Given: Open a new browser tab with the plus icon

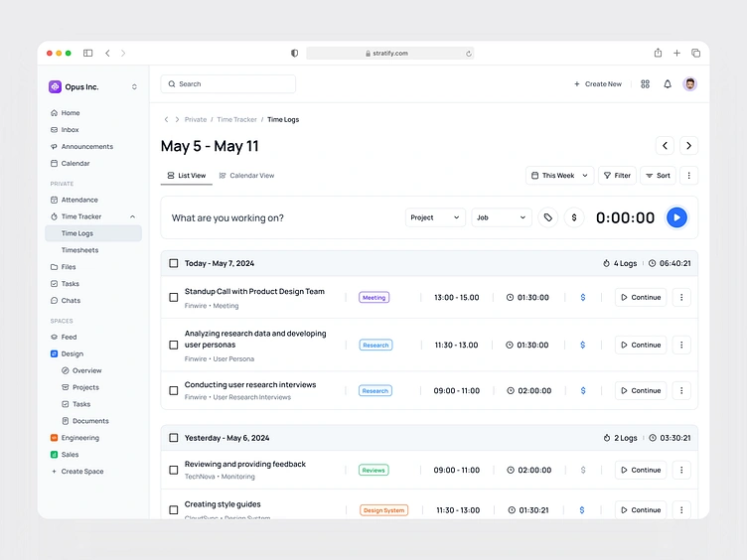Looking at the screenshot, I should click(x=676, y=53).
